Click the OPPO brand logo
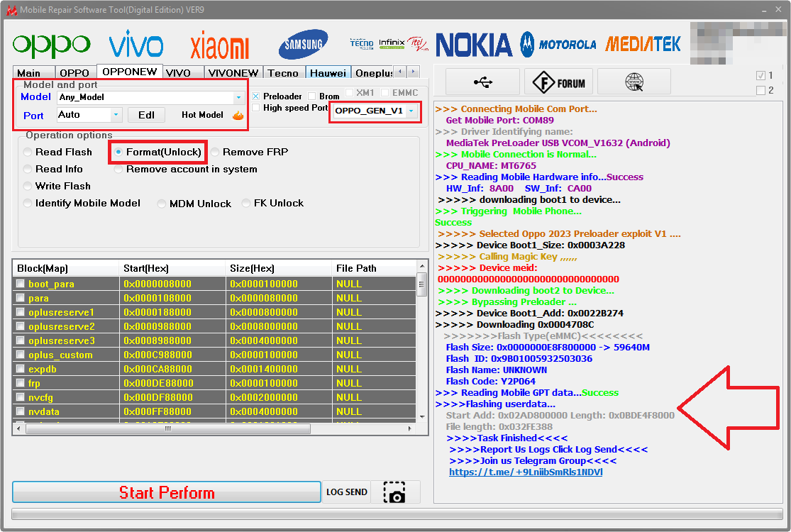The image size is (791, 532). point(52,45)
